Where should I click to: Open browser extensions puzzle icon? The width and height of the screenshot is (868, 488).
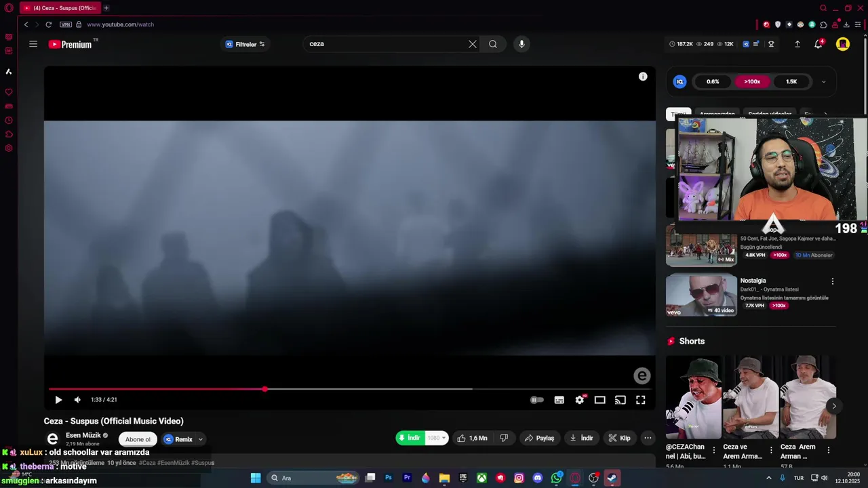823,24
